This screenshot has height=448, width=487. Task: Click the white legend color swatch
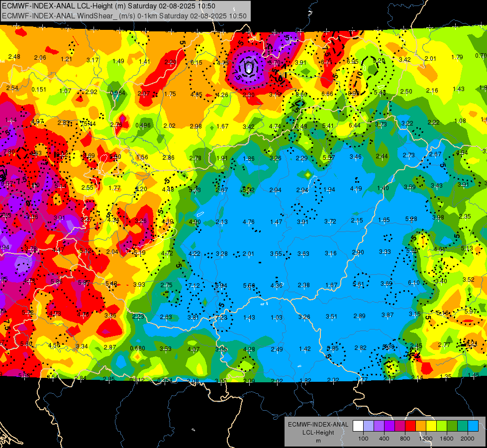point(358,426)
